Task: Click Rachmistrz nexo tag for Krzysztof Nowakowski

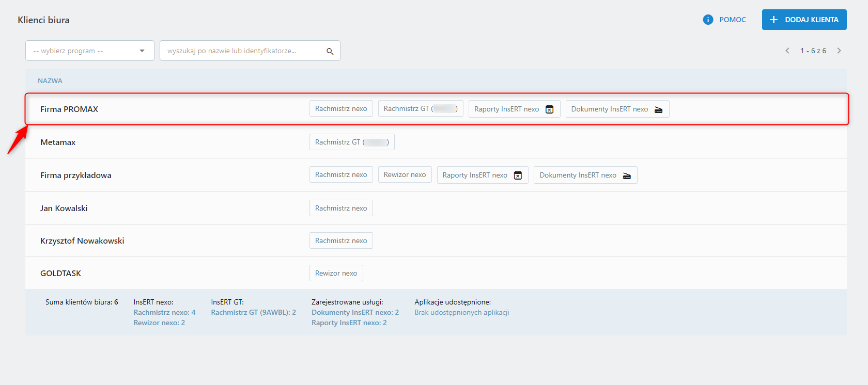Action: (x=341, y=240)
